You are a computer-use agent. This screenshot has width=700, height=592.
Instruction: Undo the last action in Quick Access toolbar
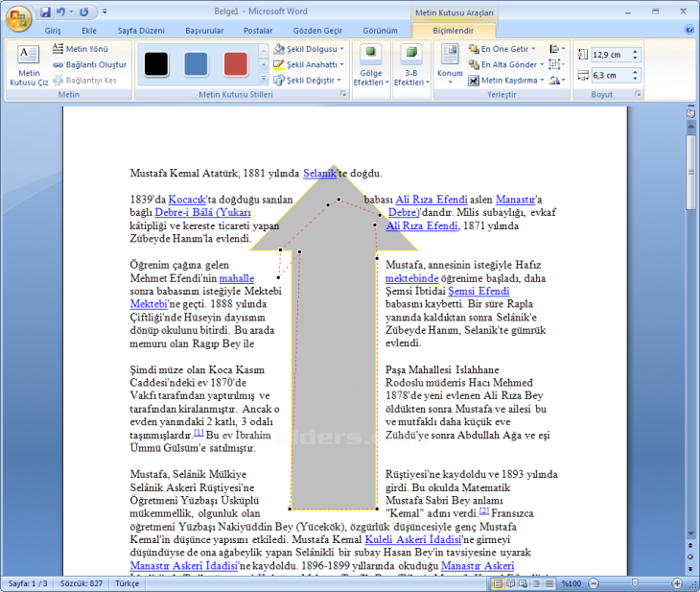tap(60, 12)
